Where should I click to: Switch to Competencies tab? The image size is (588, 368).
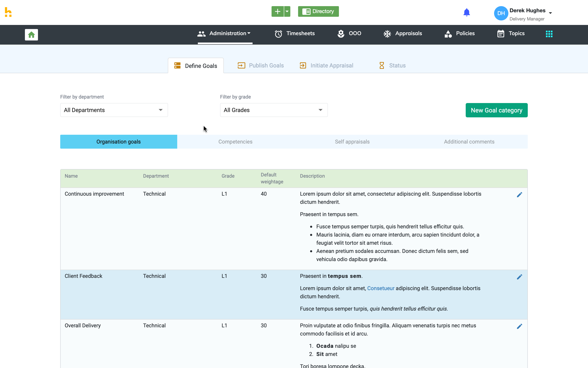(235, 142)
